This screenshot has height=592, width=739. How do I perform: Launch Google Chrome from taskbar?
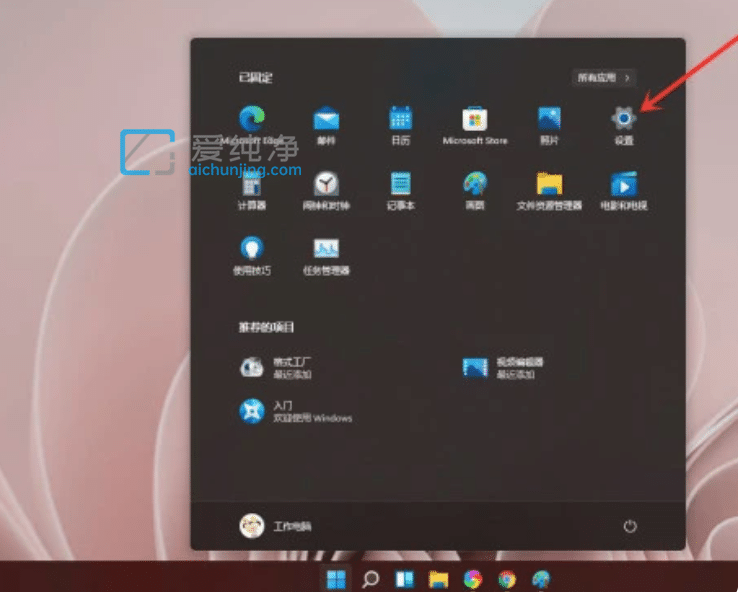pyautogui.click(x=507, y=579)
